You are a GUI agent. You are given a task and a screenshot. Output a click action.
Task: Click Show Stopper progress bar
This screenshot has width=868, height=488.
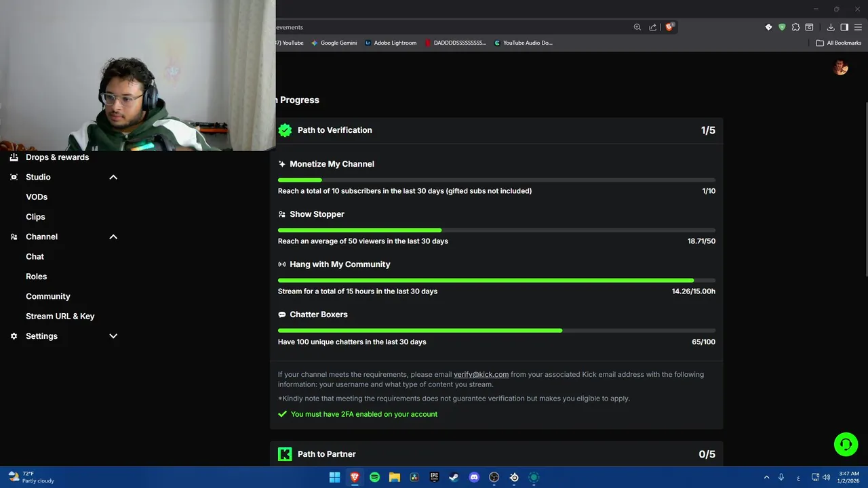pos(496,230)
